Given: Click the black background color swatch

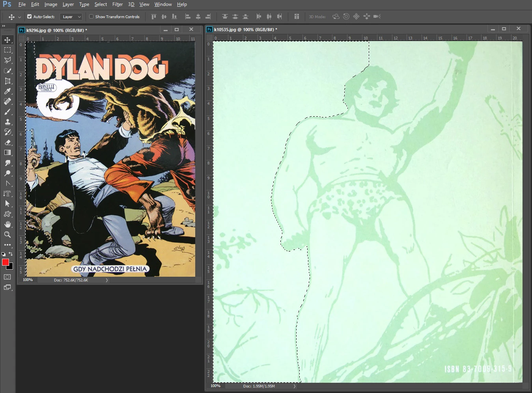Looking at the screenshot, I should (11, 267).
